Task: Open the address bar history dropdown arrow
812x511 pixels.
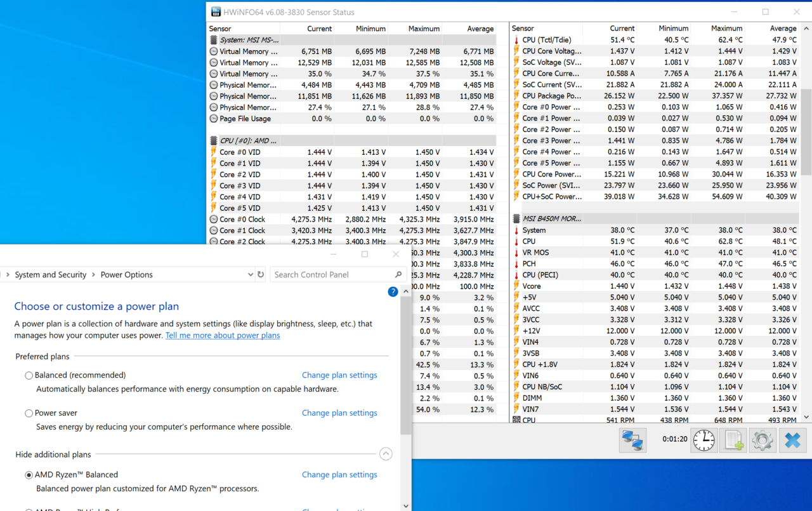Action: pos(250,275)
